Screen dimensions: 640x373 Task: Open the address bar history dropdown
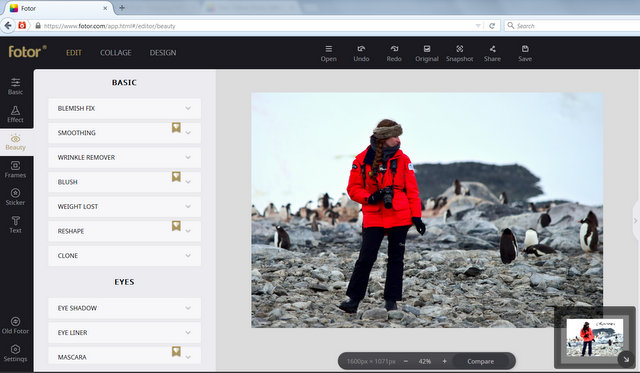pyautogui.click(x=478, y=26)
